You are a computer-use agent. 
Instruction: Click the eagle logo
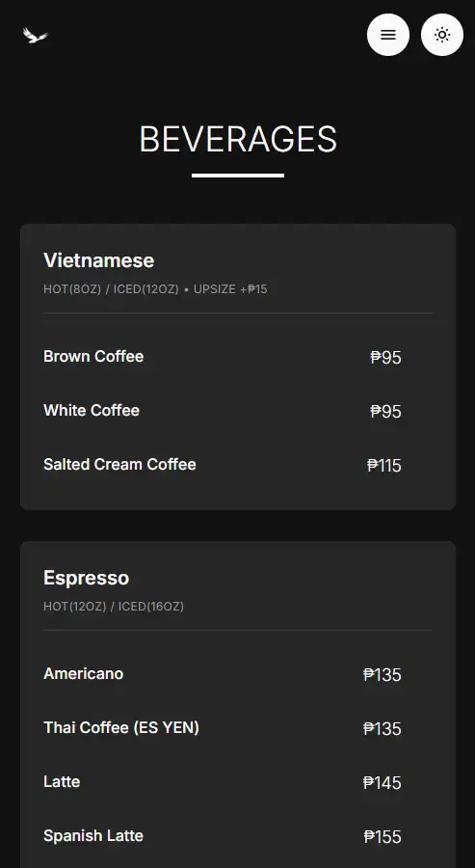(x=36, y=36)
